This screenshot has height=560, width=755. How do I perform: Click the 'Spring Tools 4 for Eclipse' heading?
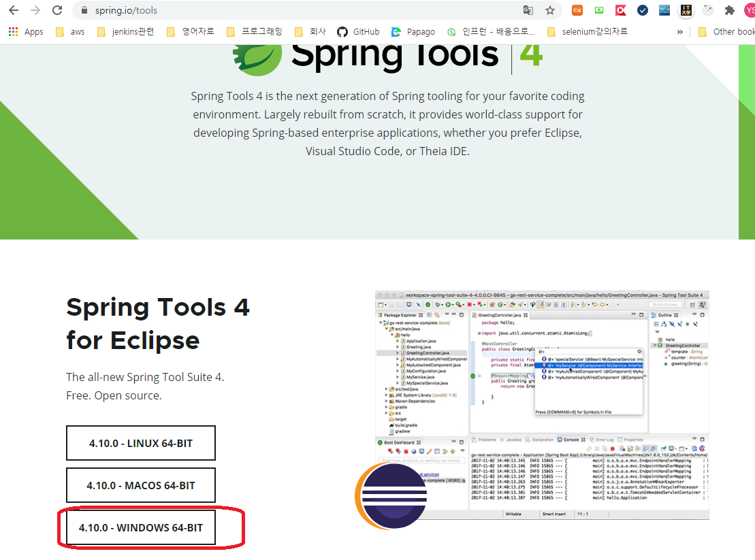pos(158,324)
